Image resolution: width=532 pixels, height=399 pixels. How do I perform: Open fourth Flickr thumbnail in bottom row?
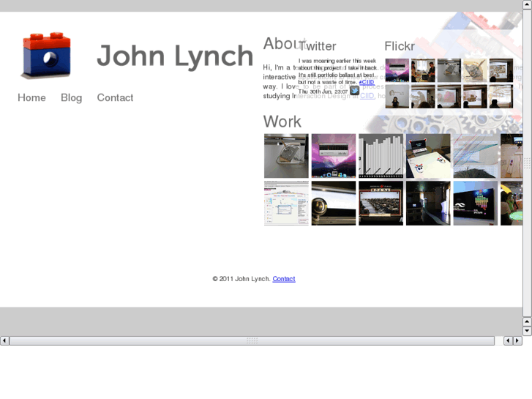point(475,97)
